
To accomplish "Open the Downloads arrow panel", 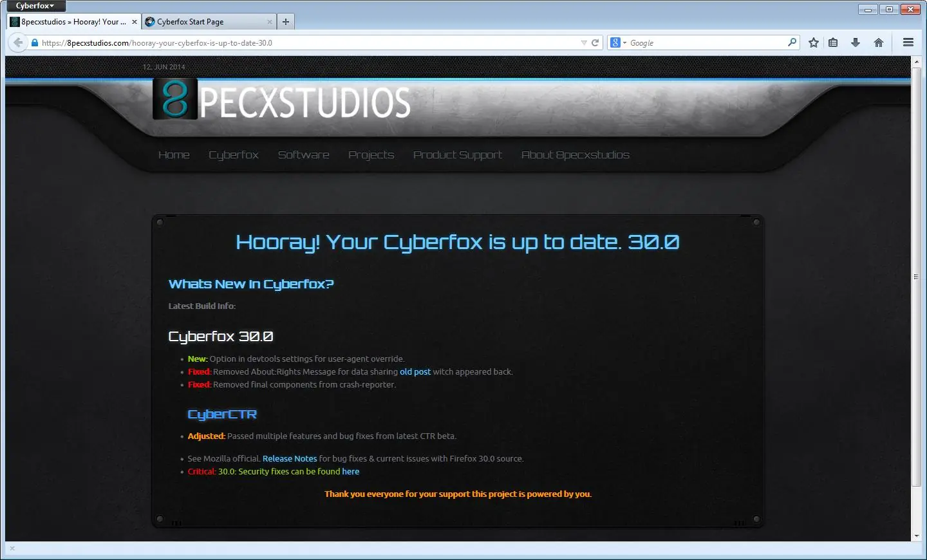I will point(856,43).
